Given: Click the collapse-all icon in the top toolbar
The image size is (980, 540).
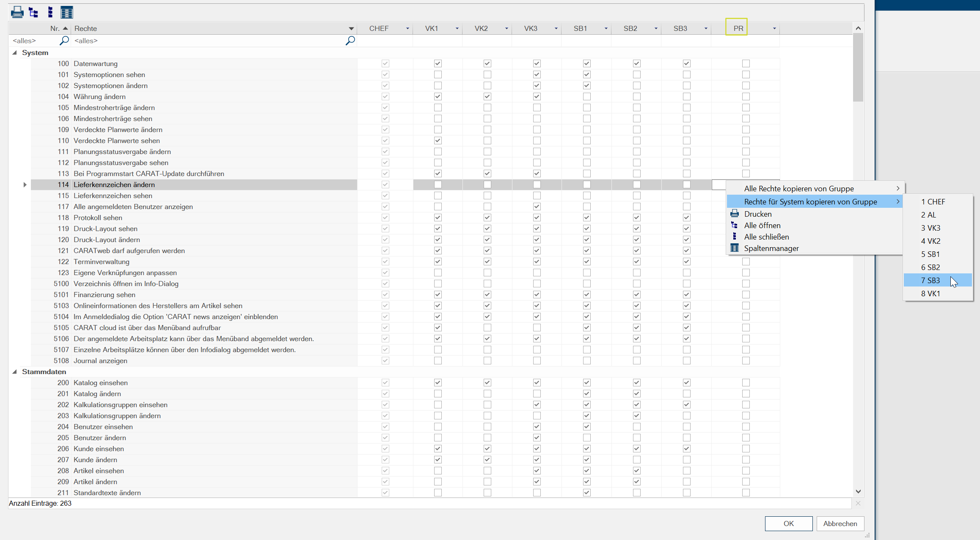Looking at the screenshot, I should 50,12.
